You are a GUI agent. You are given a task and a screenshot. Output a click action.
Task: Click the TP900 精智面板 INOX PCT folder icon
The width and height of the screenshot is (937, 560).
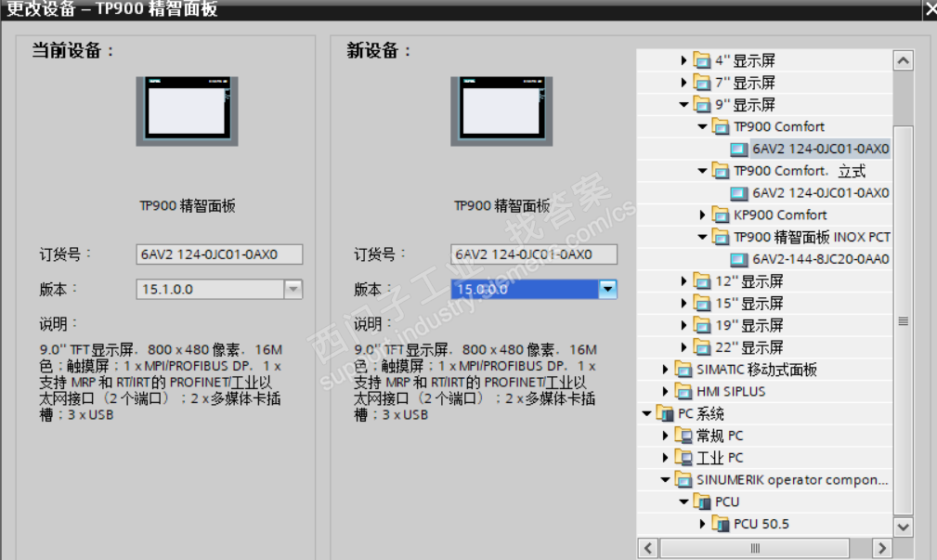click(x=720, y=237)
